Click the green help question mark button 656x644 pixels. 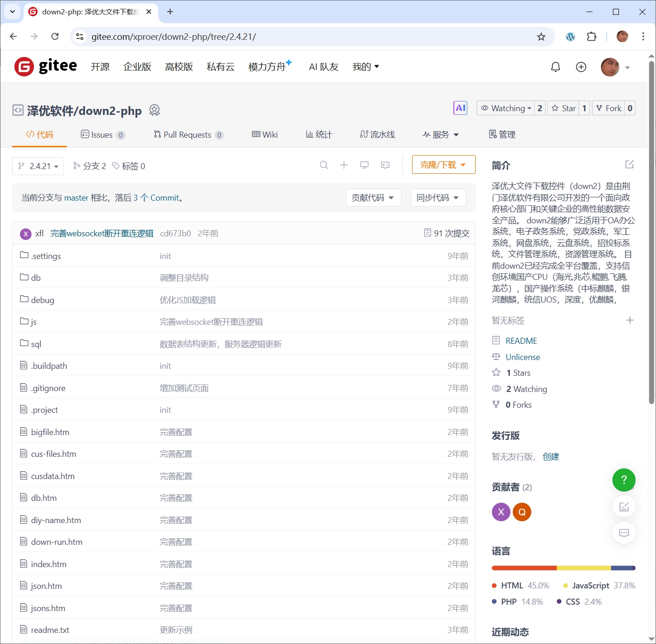[x=624, y=480]
